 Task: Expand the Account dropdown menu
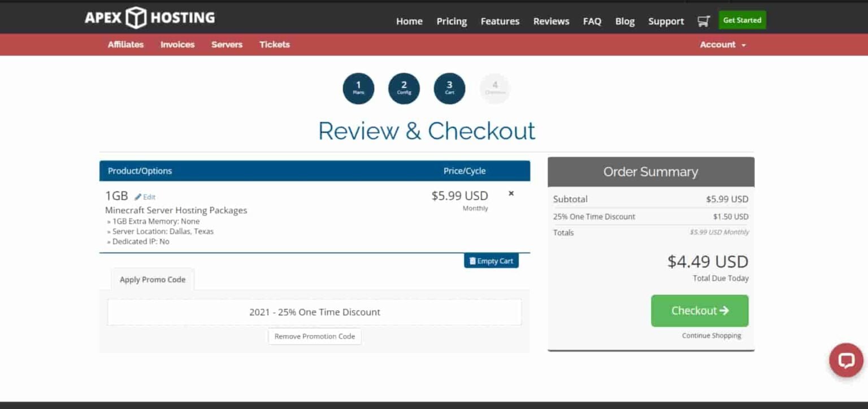723,45
